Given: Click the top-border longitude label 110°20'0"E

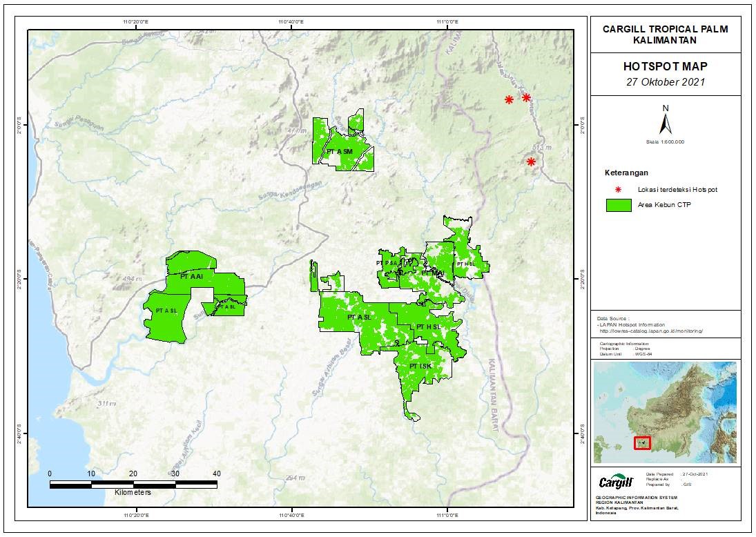Looking at the screenshot, I should [136, 21].
